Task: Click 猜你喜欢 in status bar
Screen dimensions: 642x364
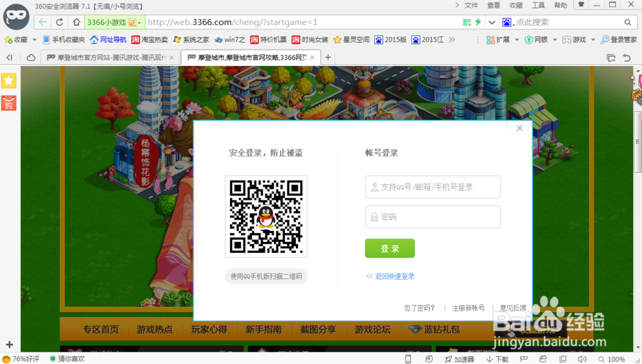Action: pos(67,359)
